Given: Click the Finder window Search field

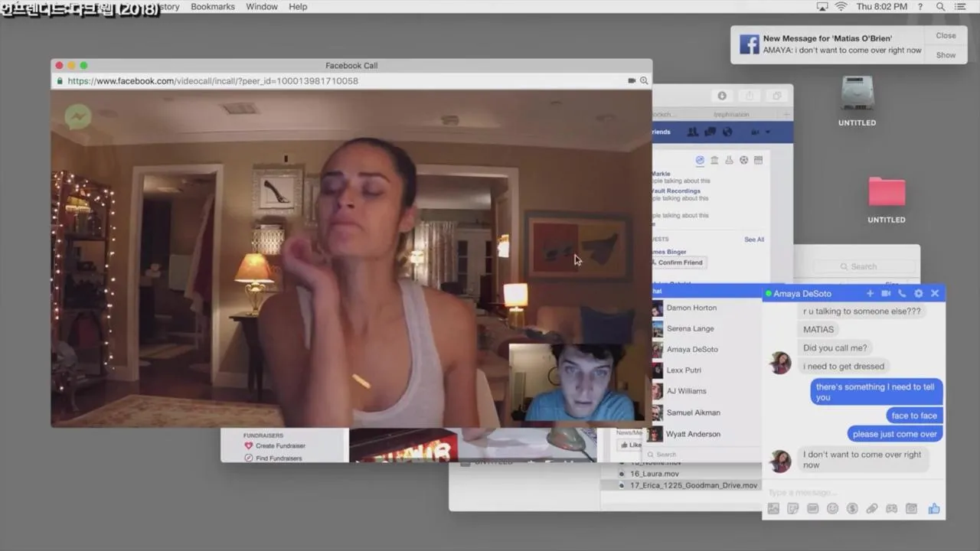Looking at the screenshot, I should pyautogui.click(x=864, y=266).
